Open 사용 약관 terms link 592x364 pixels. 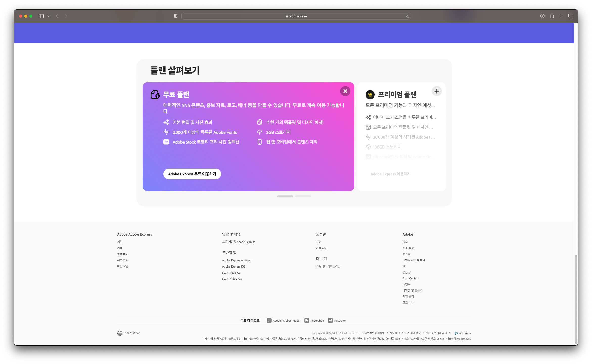[x=395, y=333]
